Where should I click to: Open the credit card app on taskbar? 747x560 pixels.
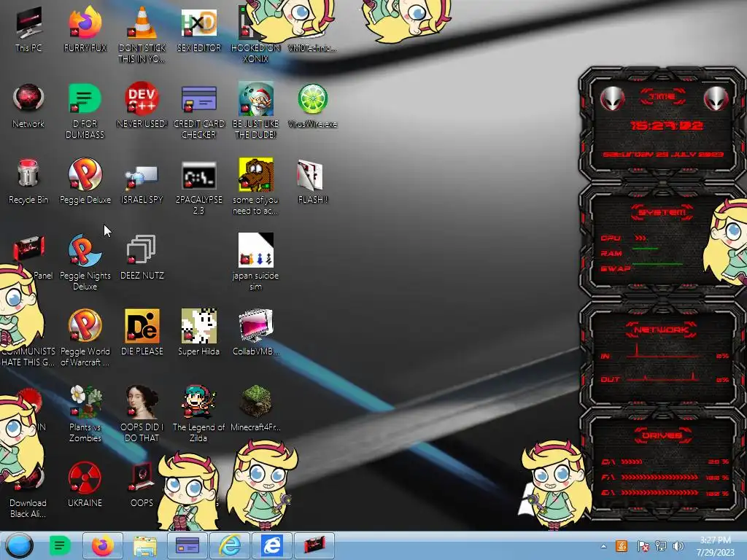[187, 545]
